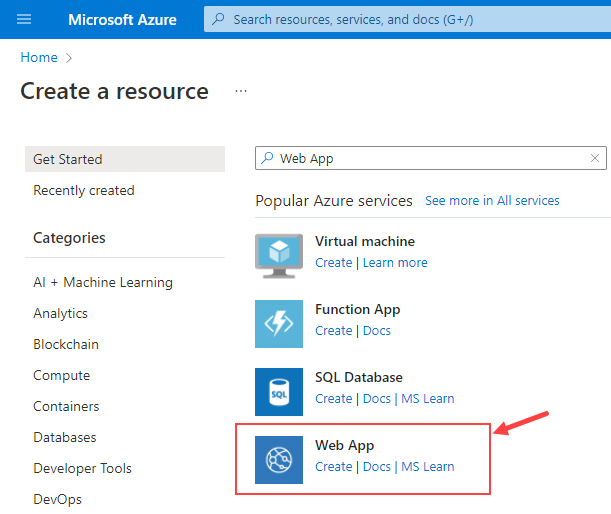The height and width of the screenshot is (514, 611).
Task: Click the Web App icon
Action: coord(279,460)
